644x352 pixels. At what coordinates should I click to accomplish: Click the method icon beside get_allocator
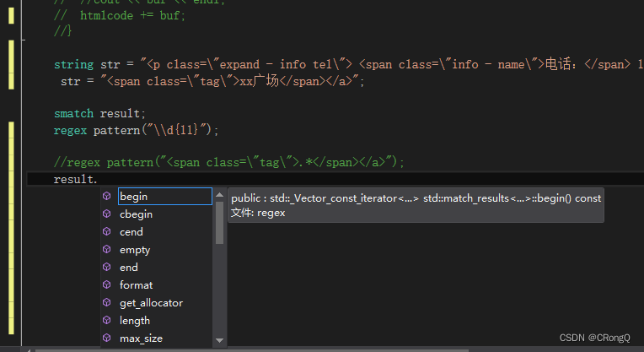click(x=107, y=302)
